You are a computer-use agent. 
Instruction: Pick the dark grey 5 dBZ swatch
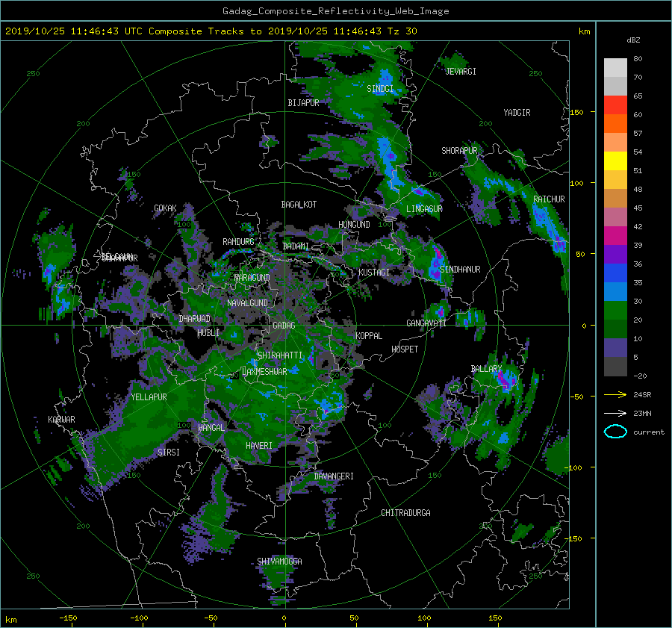coord(615,366)
